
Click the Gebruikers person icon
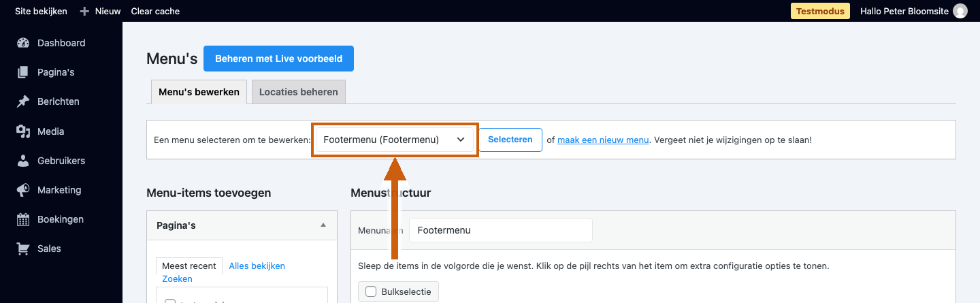point(23,161)
